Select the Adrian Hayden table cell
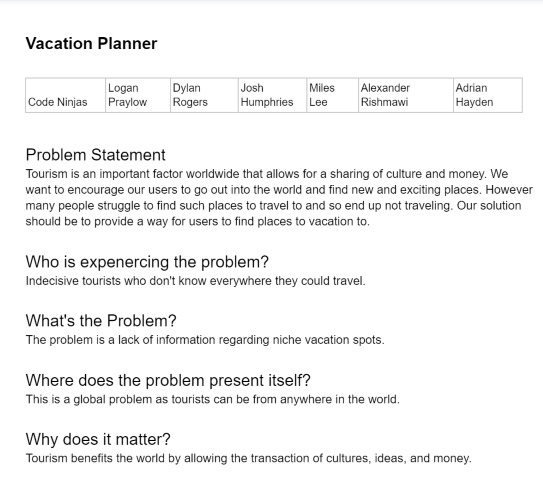This screenshot has height=482, width=543. click(x=488, y=95)
